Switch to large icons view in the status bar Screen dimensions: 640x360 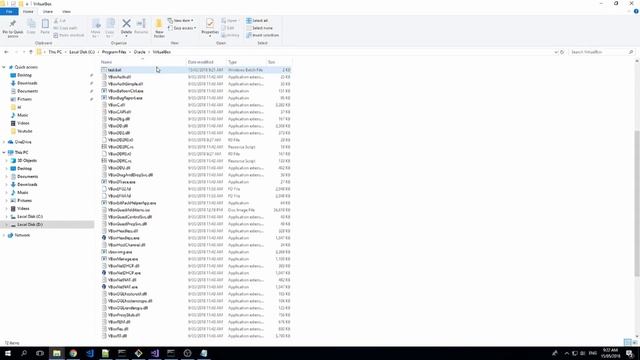pyautogui.click(x=634, y=342)
